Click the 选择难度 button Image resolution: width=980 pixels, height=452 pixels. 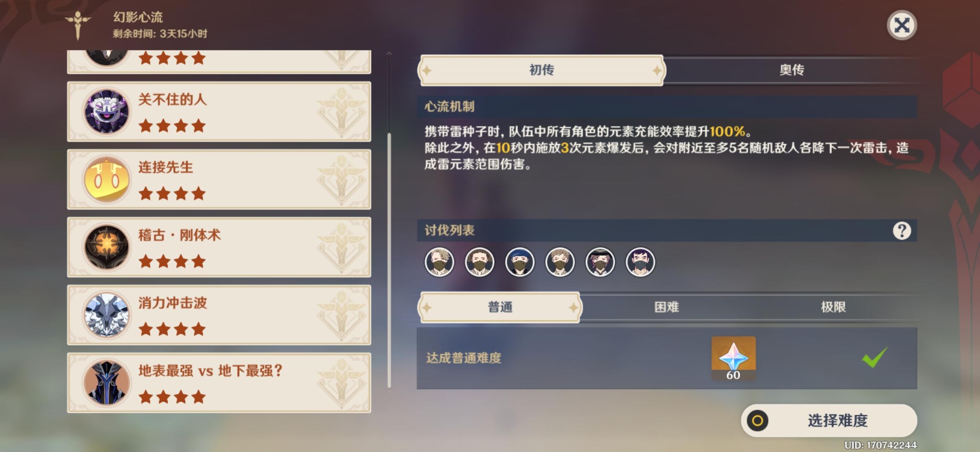coord(829,421)
